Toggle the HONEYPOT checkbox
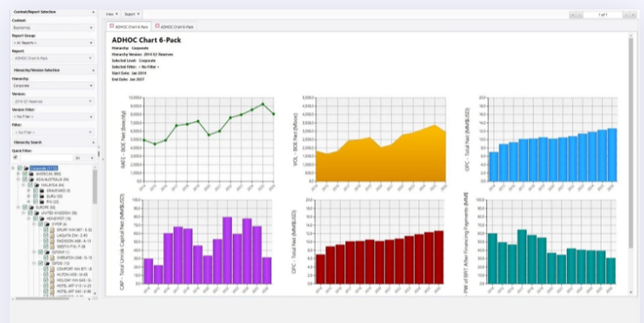Viewport: 644px width, 323px height. 35,219
